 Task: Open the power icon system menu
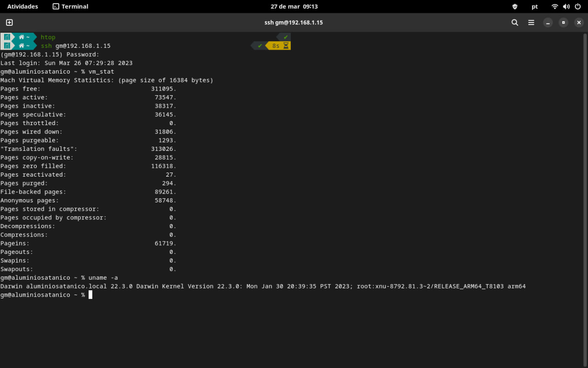578,6
